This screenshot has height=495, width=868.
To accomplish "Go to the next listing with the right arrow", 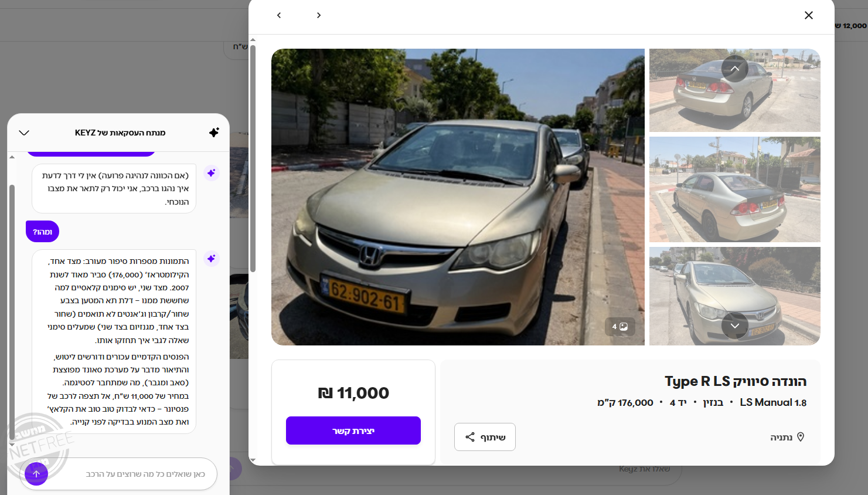I will click(319, 15).
